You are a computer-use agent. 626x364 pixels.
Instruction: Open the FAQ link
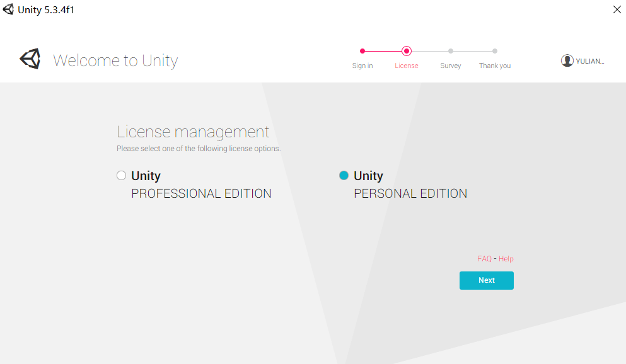point(484,259)
